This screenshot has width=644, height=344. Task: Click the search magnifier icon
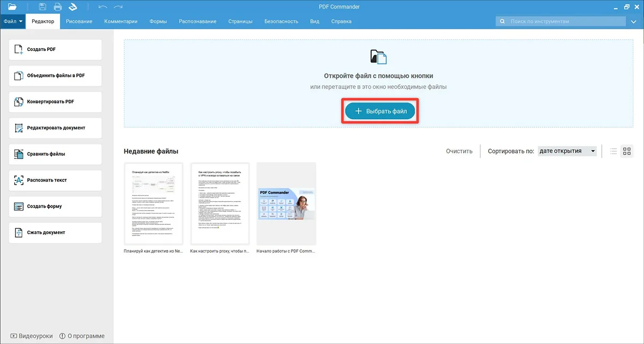point(502,21)
